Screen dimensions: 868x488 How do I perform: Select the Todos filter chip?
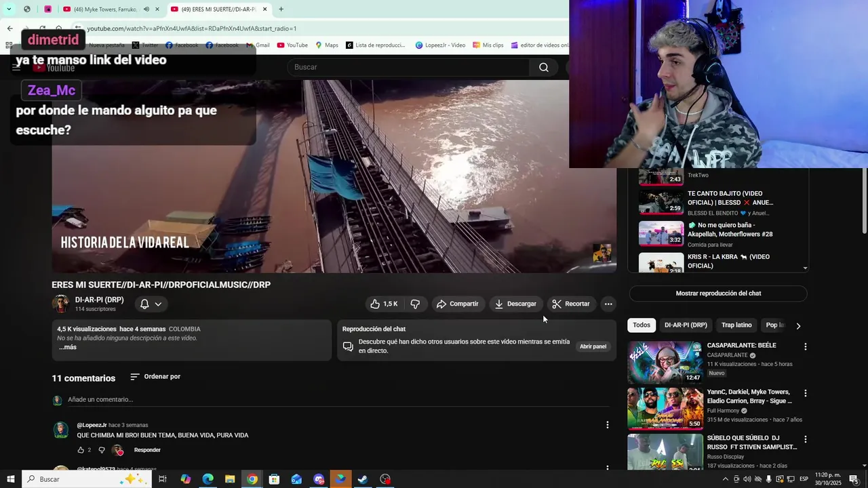click(x=642, y=325)
